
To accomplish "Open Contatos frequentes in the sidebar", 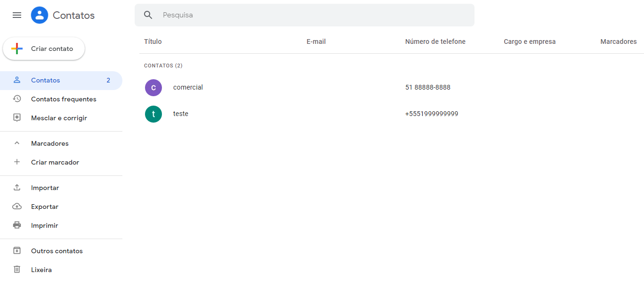I will click(x=63, y=99).
